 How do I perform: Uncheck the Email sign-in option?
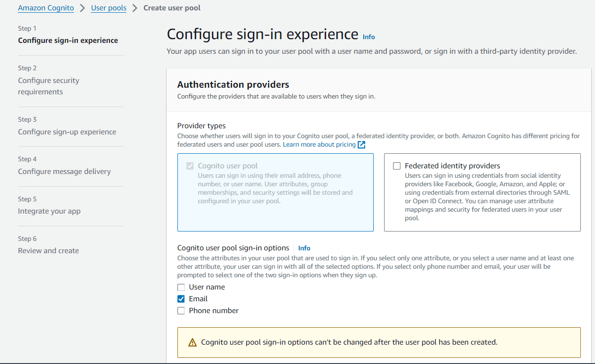pyautogui.click(x=181, y=299)
